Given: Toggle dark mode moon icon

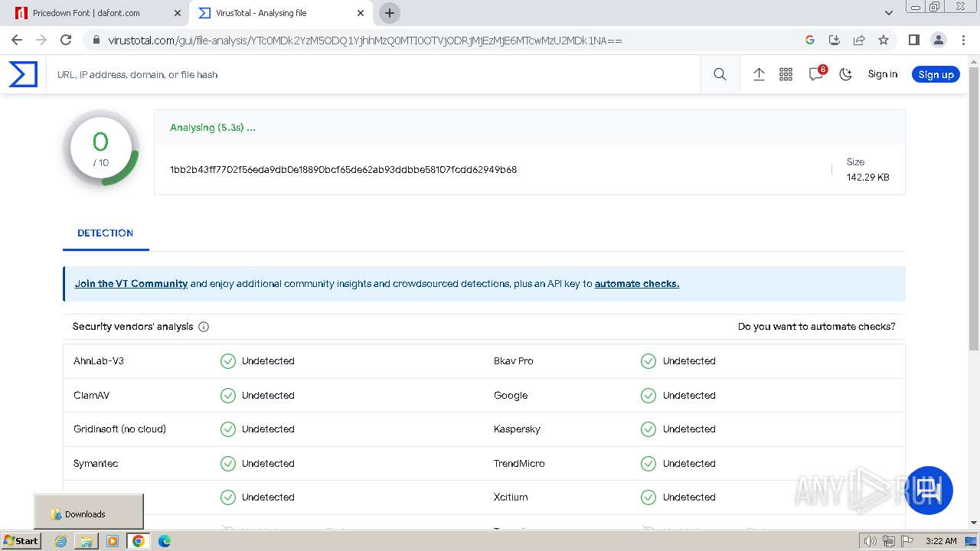Looking at the screenshot, I should click(845, 74).
